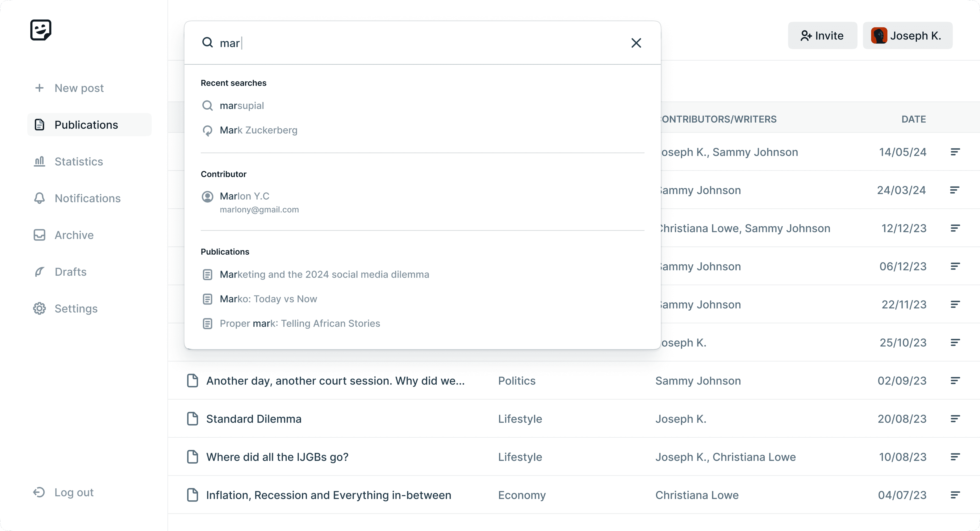Open Drafts with the feather icon
This screenshot has width=980, height=531.
(70, 272)
